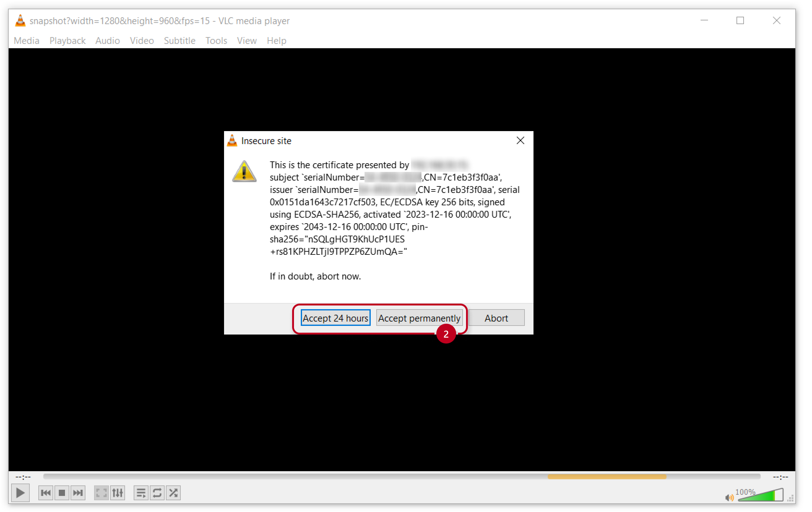Image resolution: width=812 pixels, height=512 pixels.
Task: Click remaining time label at right of seek bar
Action: (x=780, y=477)
